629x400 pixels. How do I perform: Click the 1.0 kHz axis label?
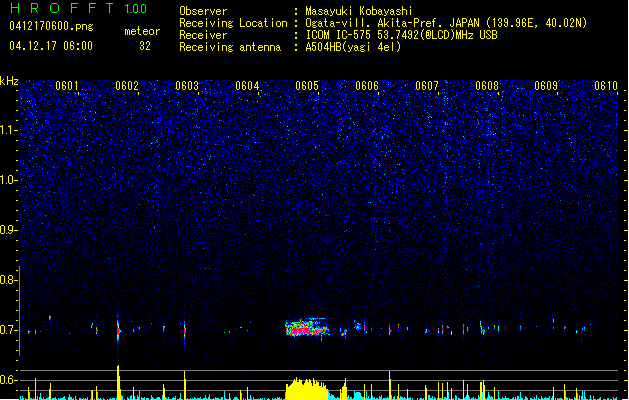9,180
